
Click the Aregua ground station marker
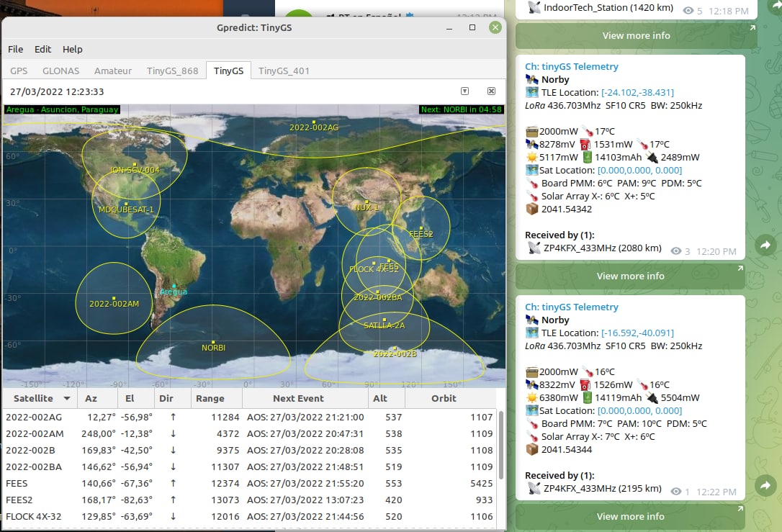[x=173, y=287]
